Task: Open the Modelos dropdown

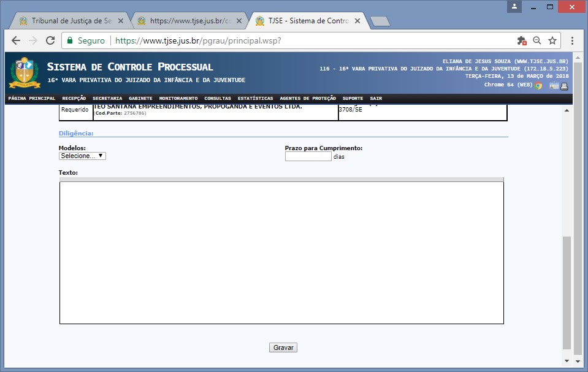Action: (x=82, y=156)
